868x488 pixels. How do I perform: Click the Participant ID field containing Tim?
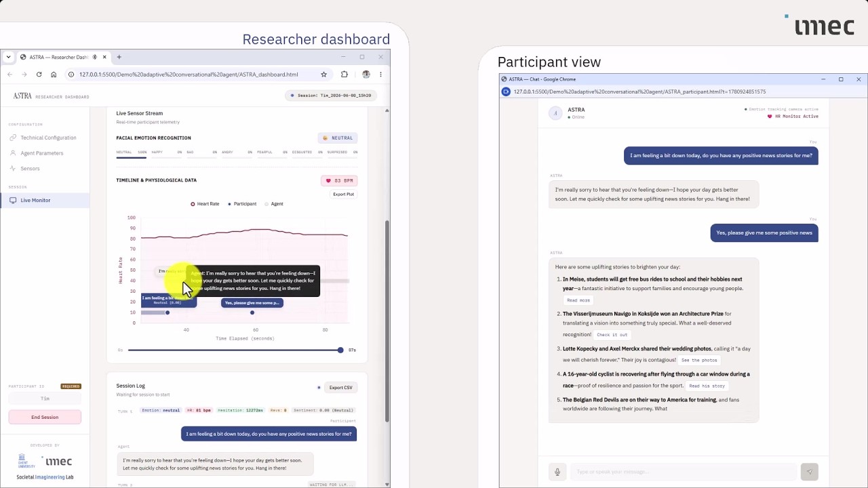[45, 399]
